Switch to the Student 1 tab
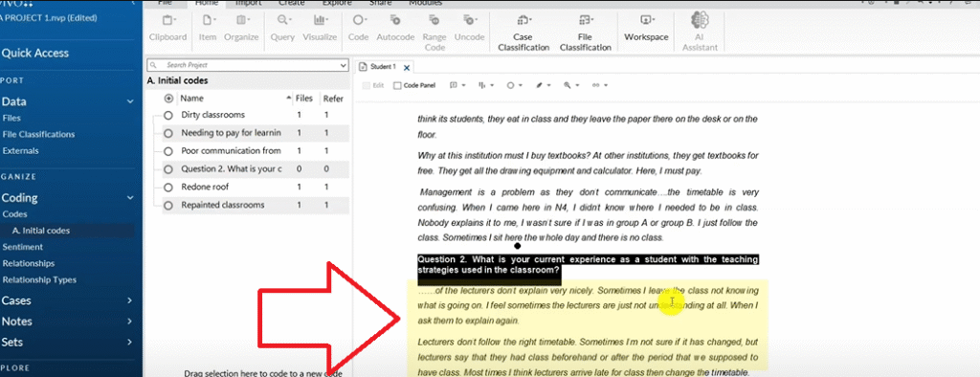This screenshot has width=980, height=377. click(x=383, y=67)
